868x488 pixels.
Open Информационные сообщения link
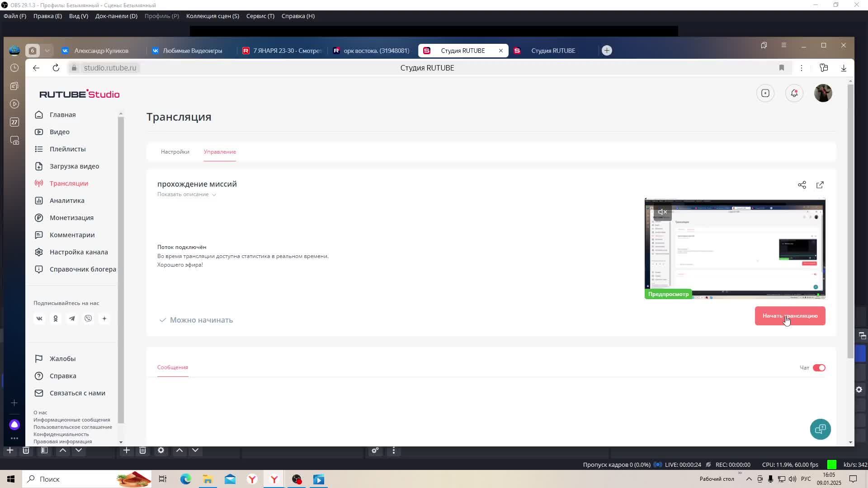(71, 420)
